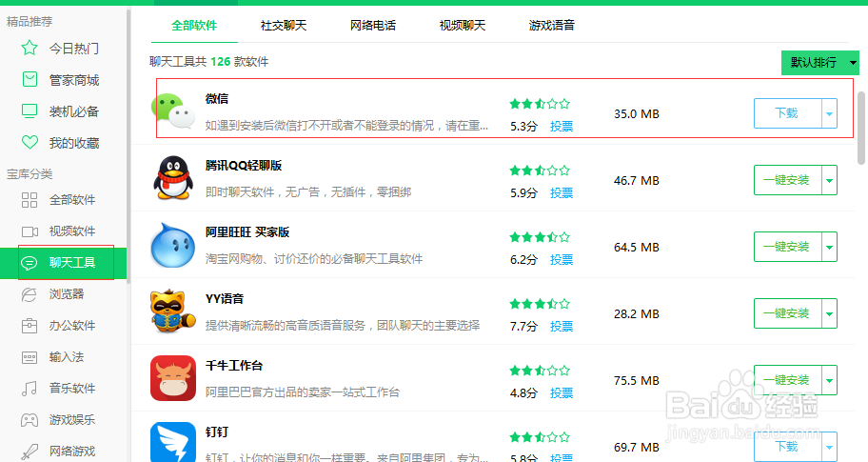Click the 腾讯QQ轻聊版 penguin icon
Screen dimensions: 868x462
pyautogui.click(x=173, y=178)
